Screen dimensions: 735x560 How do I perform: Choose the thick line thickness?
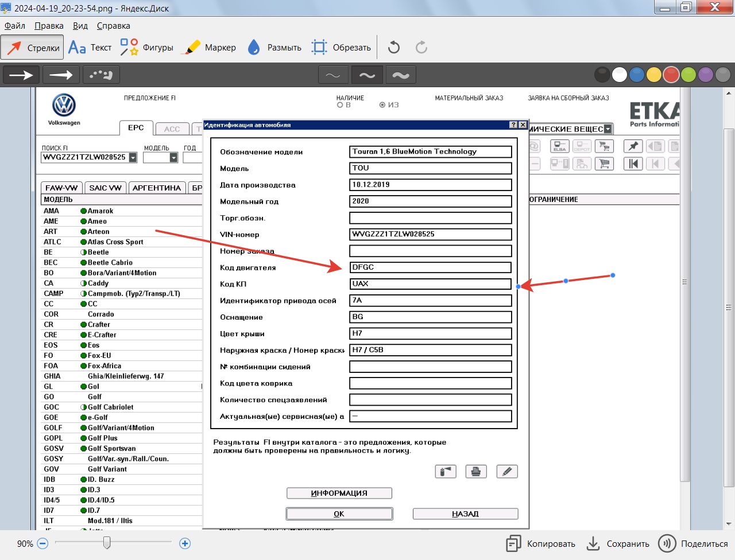pyautogui.click(x=401, y=75)
